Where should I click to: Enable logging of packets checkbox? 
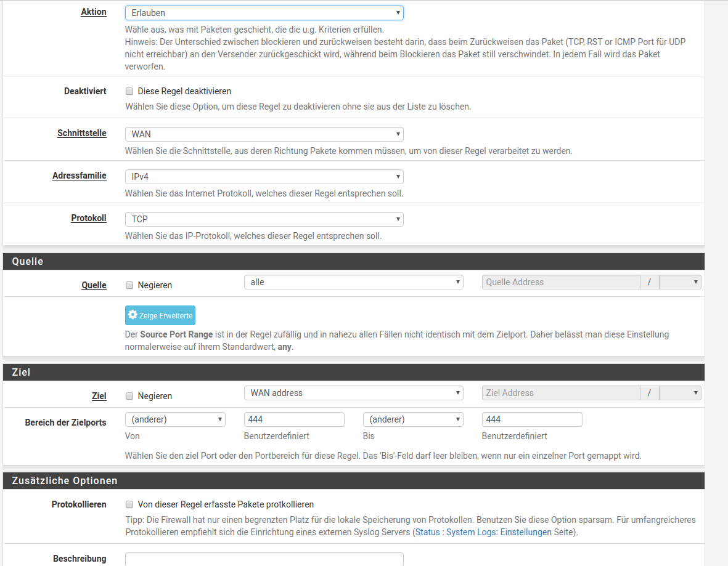pos(129,504)
